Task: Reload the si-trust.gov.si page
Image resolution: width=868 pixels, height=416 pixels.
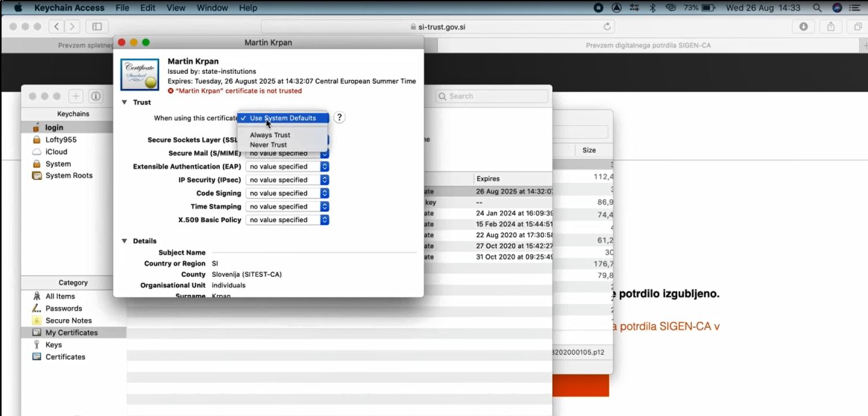Action: [x=607, y=27]
